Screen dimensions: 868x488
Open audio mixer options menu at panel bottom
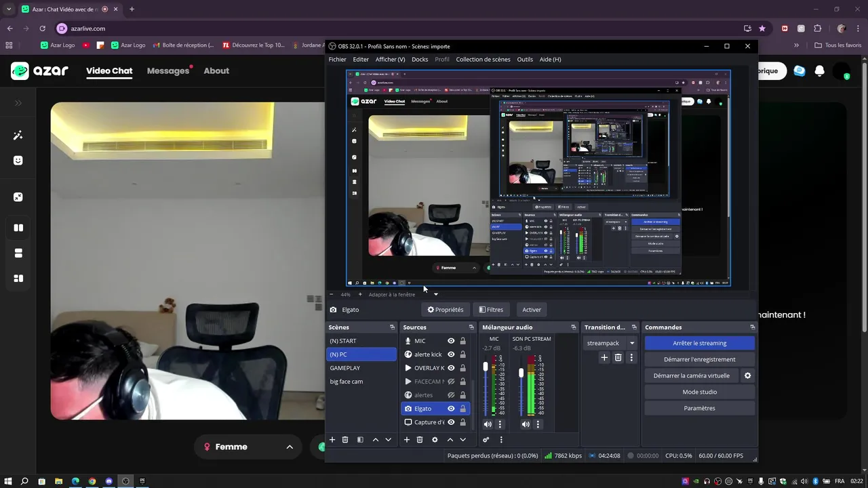[501, 440]
